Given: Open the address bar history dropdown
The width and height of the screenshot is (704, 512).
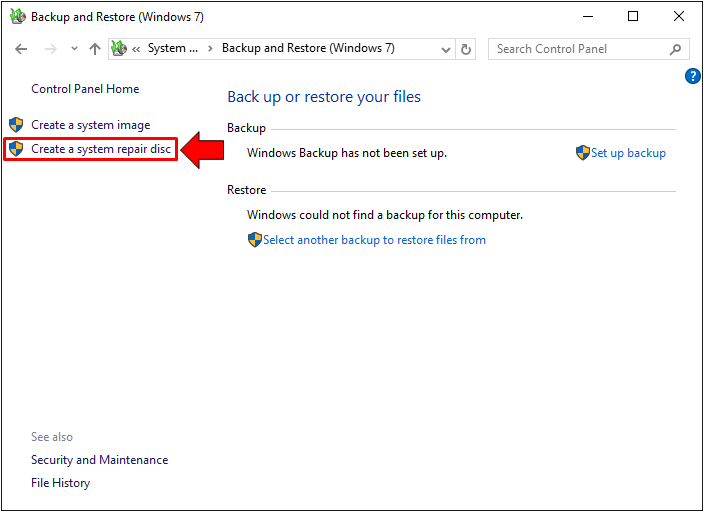Looking at the screenshot, I should (x=446, y=49).
